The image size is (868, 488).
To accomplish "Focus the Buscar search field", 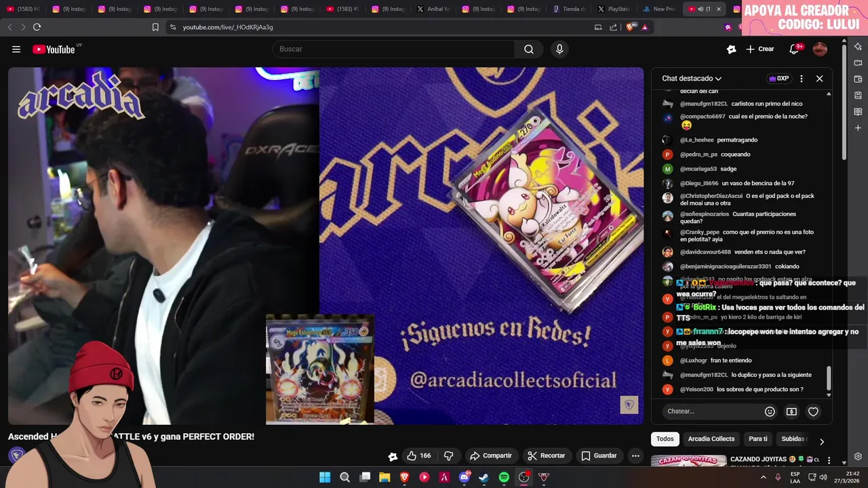I will coord(393,49).
